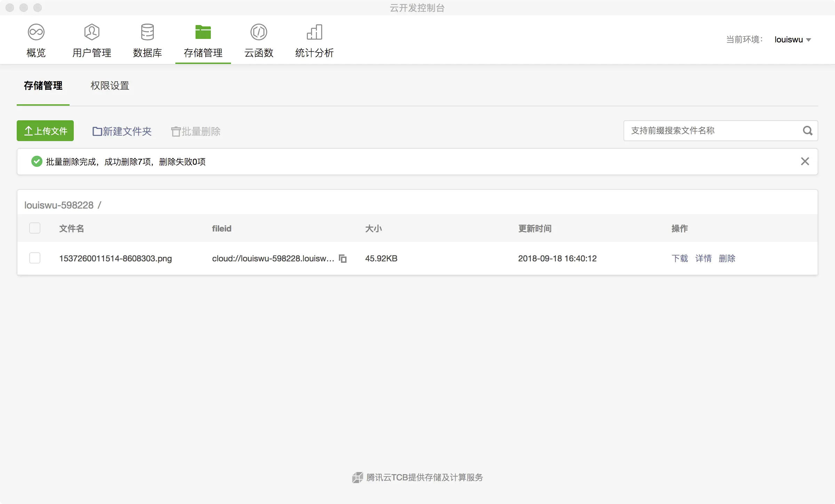Open the 数据库 database icon
Screen dimensions: 835x504
click(148, 32)
